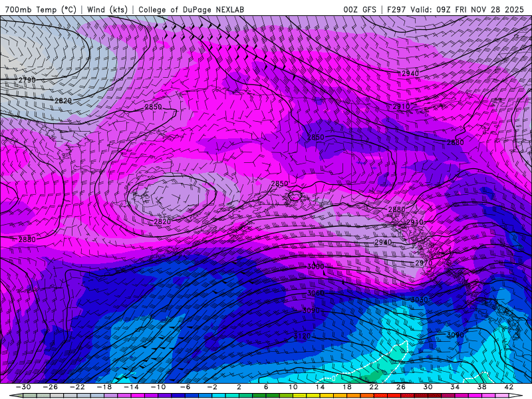Click the 34 label on the color scale
Viewport: 532px width, 399px height.
click(x=455, y=387)
